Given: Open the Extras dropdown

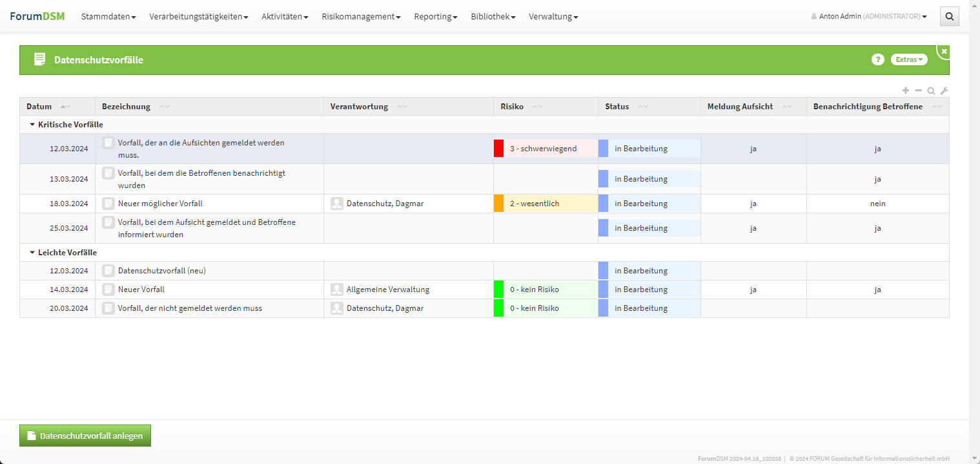Looking at the screenshot, I should click(909, 59).
